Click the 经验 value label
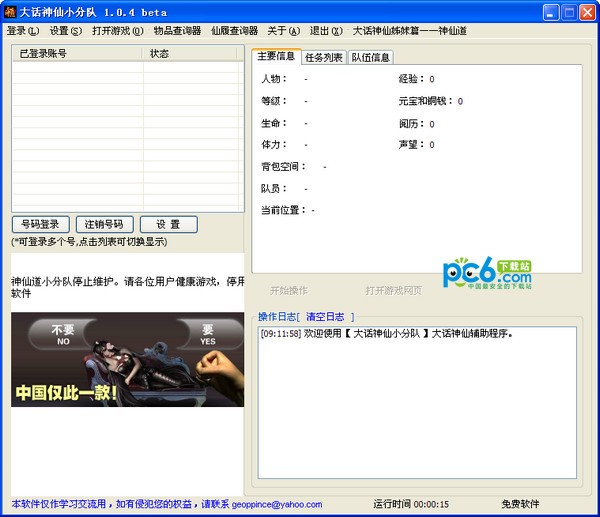Viewport: 600px width, 517px height. 416,79
